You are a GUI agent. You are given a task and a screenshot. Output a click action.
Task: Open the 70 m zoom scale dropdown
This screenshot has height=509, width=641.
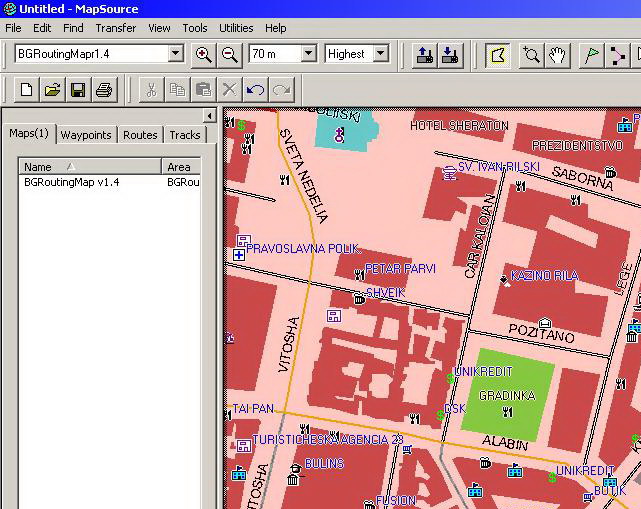click(x=309, y=54)
